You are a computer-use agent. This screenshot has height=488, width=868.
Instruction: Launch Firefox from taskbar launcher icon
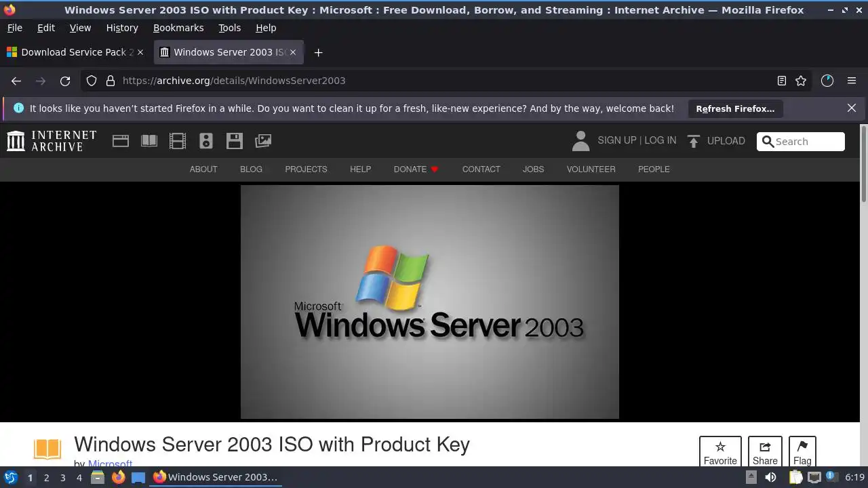click(x=118, y=478)
